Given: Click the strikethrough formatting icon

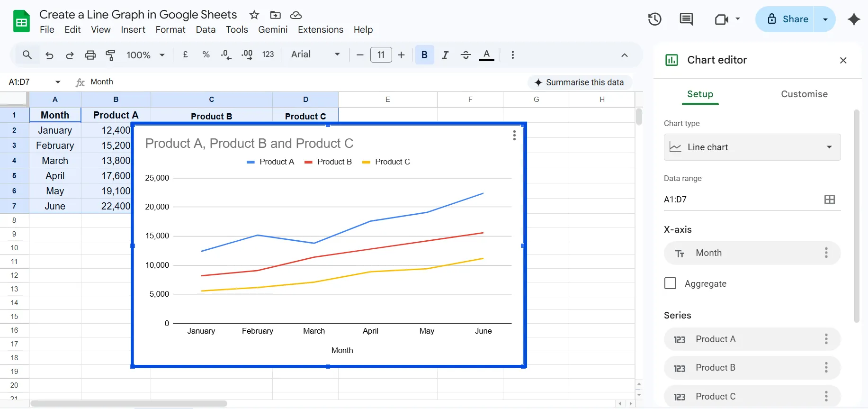Looking at the screenshot, I should 465,55.
